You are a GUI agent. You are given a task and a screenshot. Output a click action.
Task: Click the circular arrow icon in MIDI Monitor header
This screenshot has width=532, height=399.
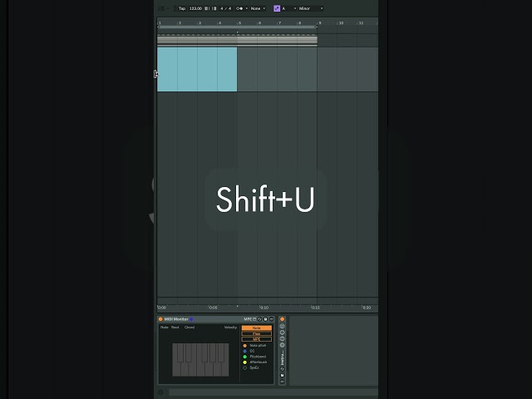pos(259,319)
